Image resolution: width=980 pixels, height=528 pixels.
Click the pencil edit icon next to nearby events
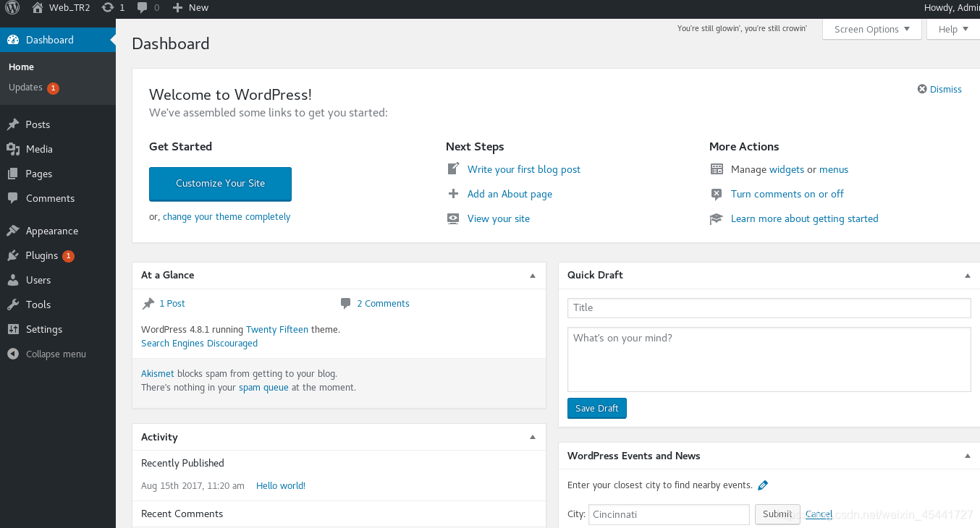762,485
